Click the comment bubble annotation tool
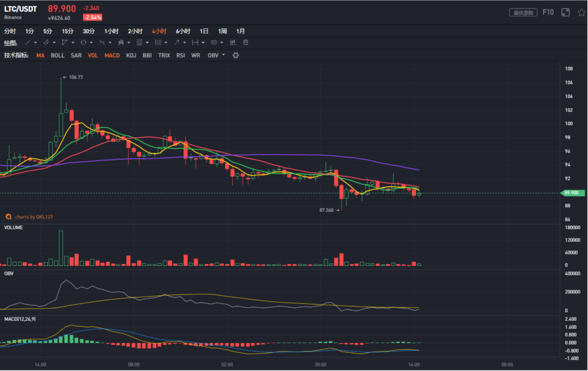588x371 pixels. click(214, 43)
